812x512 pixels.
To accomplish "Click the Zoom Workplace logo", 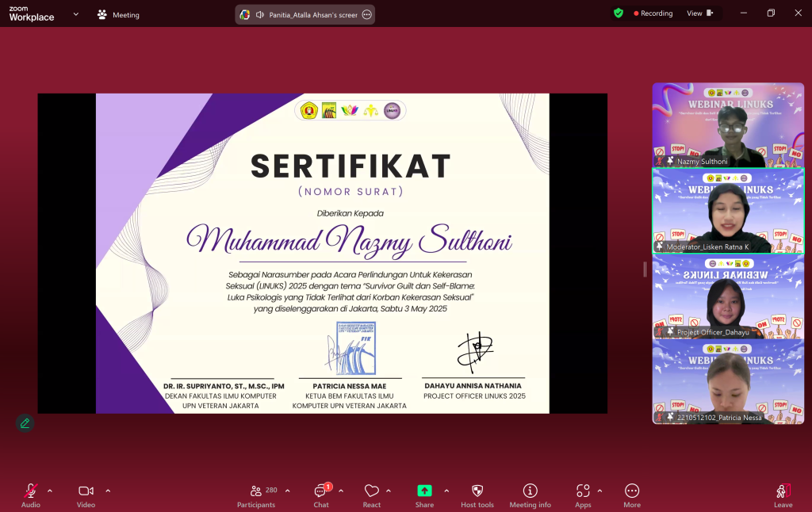I will [32, 13].
